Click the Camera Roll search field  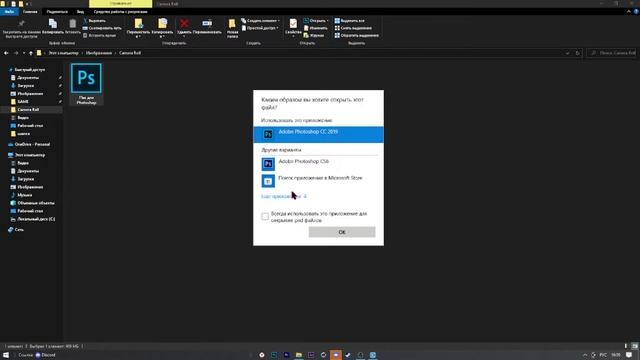point(611,53)
